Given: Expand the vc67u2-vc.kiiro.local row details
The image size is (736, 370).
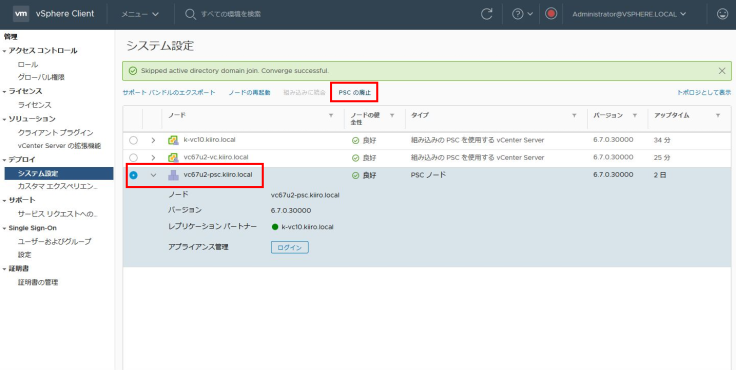Looking at the screenshot, I should [x=153, y=158].
